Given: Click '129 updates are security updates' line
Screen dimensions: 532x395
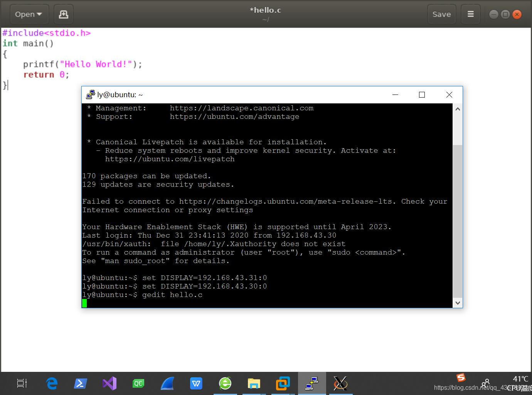Looking at the screenshot, I should coord(158,184).
